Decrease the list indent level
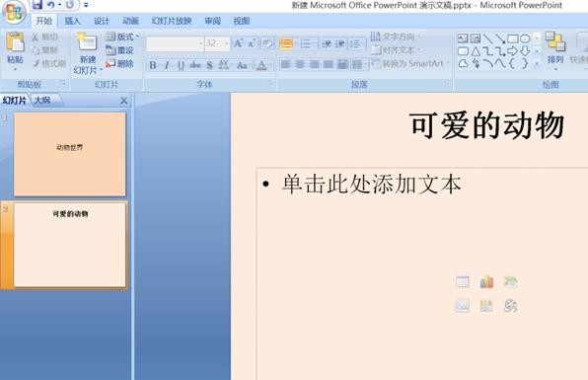The image size is (588, 380). [x=327, y=43]
